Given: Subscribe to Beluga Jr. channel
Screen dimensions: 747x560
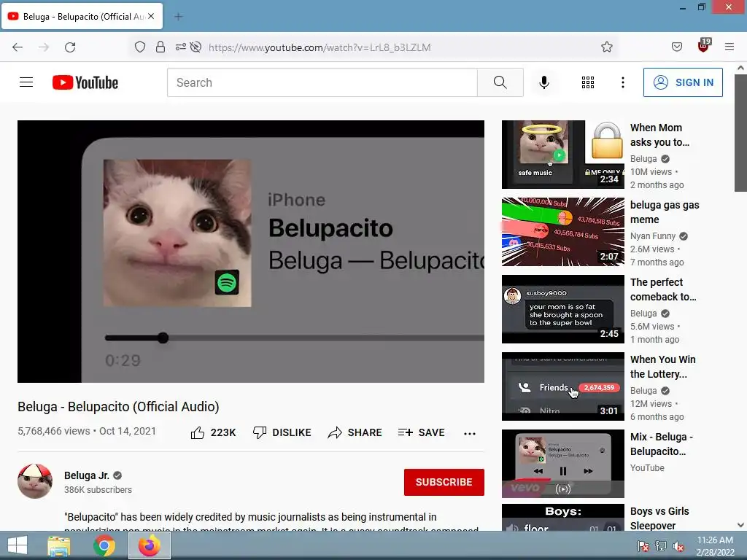Looking at the screenshot, I should tap(444, 482).
